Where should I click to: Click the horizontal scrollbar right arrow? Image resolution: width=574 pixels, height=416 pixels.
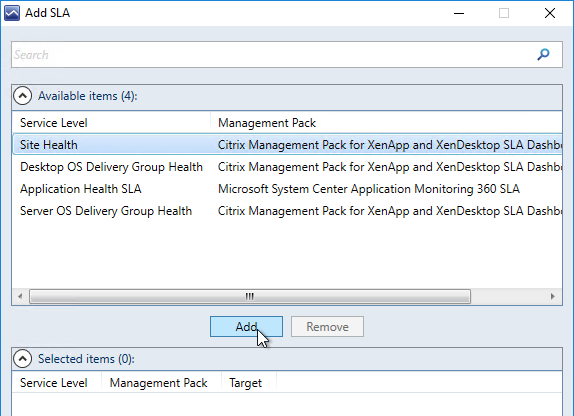click(x=553, y=296)
